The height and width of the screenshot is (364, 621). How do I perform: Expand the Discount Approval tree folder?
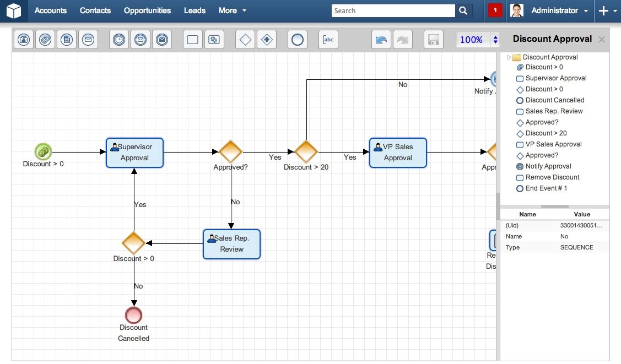coord(509,57)
